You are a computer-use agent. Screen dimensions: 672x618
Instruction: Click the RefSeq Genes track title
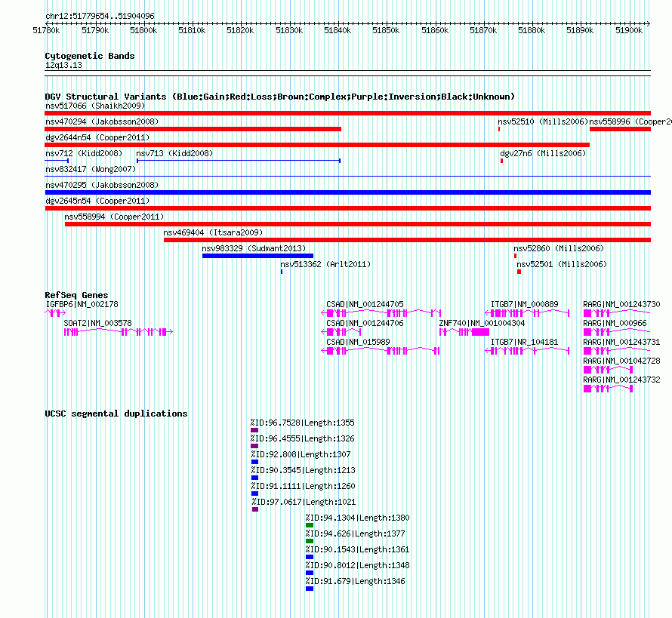(76, 295)
